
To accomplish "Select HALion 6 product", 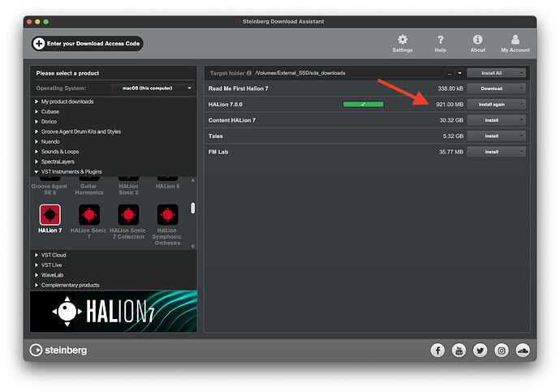I will click(x=167, y=183).
